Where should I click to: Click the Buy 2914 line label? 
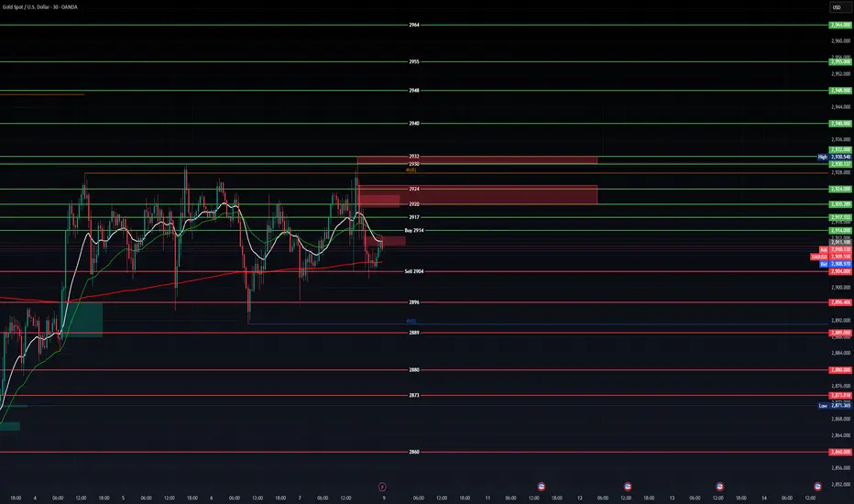click(414, 231)
